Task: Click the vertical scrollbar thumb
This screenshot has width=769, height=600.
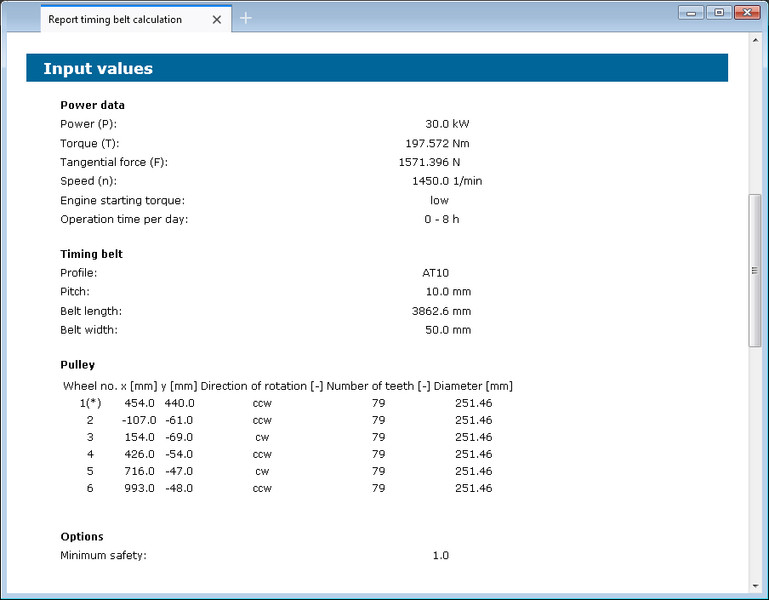Action: pyautogui.click(x=755, y=270)
